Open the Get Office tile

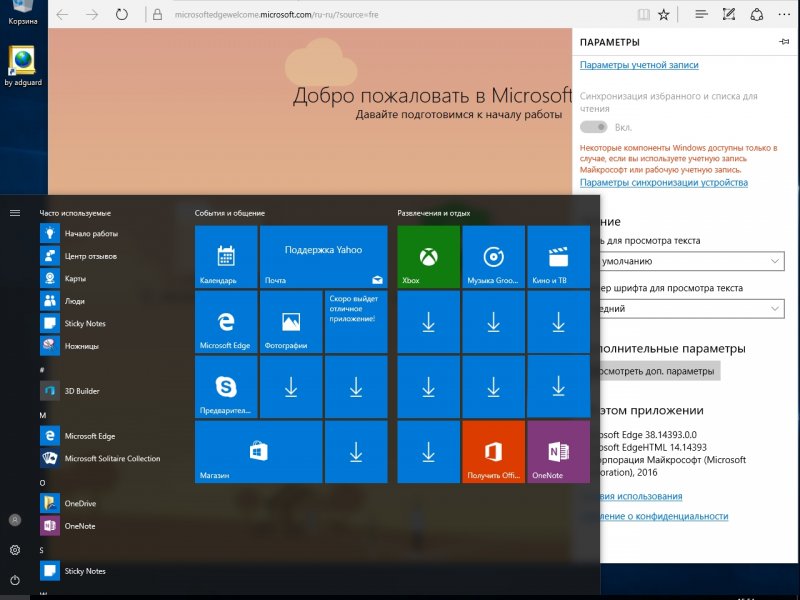click(493, 452)
